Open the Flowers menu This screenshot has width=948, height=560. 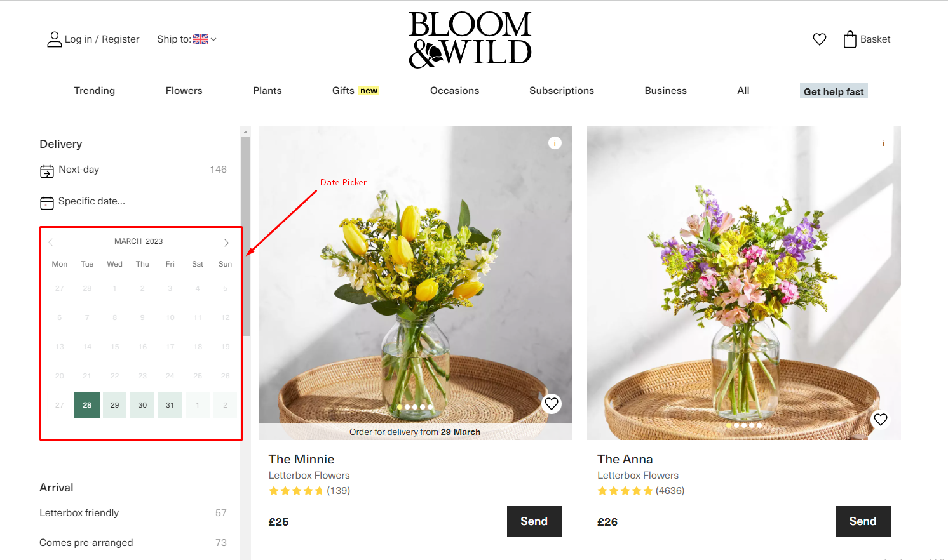pyautogui.click(x=184, y=91)
